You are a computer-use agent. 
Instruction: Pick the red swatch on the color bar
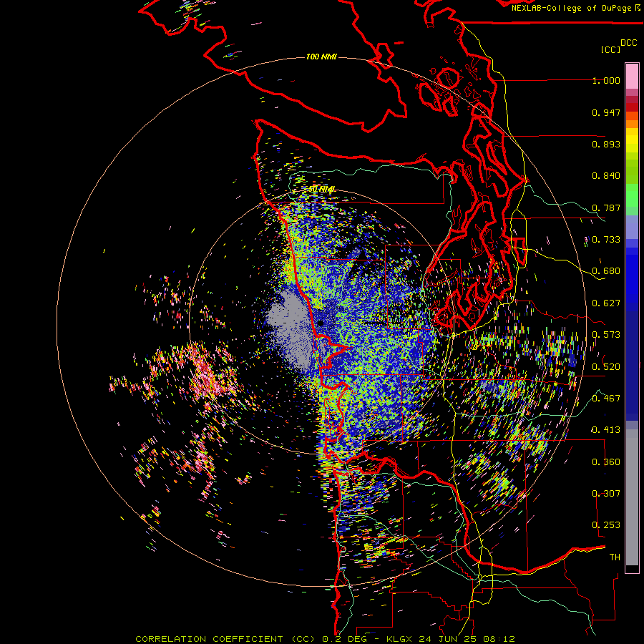point(632,107)
